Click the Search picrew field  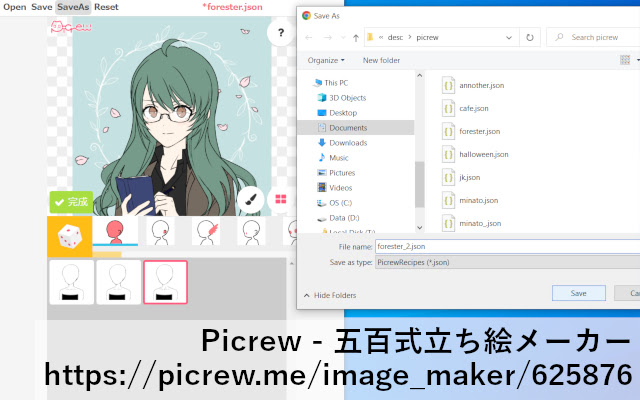point(594,38)
